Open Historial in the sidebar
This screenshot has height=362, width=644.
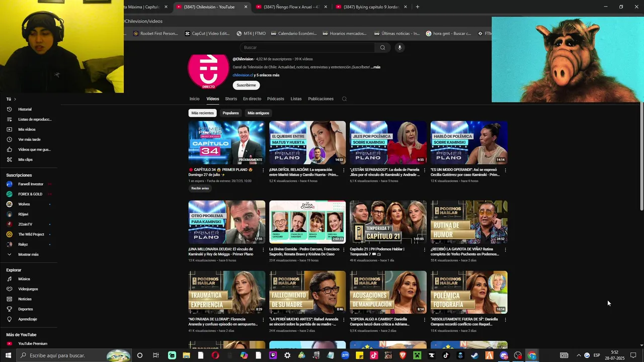point(25,109)
